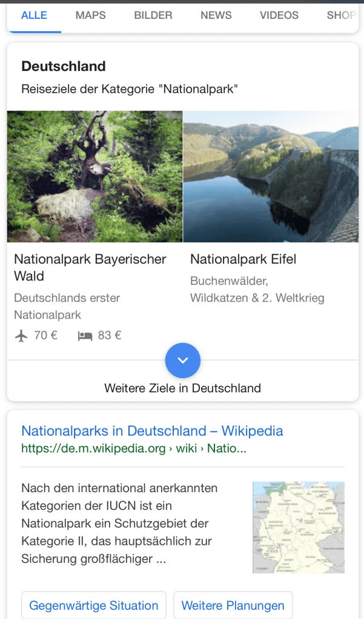The image size is (364, 620).
Task: Go to the Videos tab
Action: pos(279,15)
